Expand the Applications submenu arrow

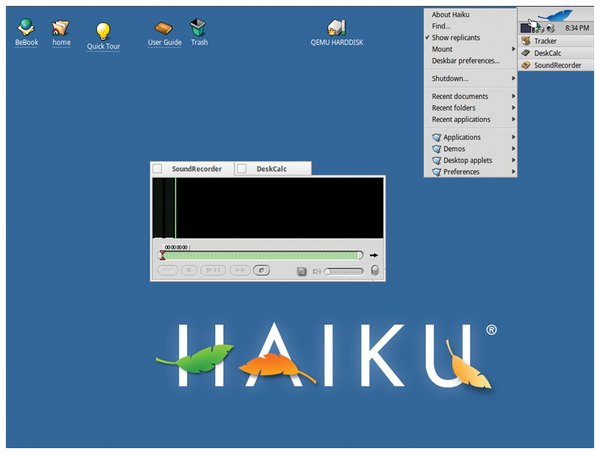point(514,137)
